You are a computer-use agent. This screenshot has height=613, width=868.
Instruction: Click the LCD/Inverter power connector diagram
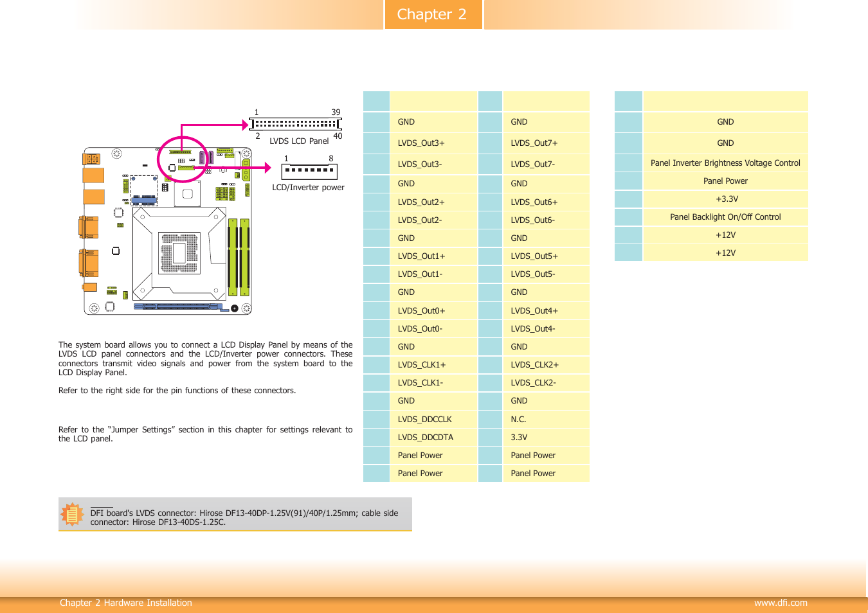(x=309, y=171)
